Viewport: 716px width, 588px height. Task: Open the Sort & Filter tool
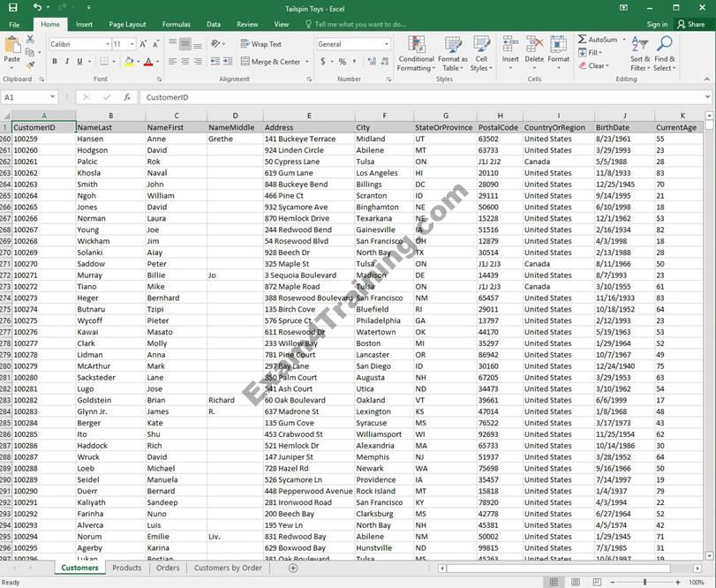pos(639,55)
